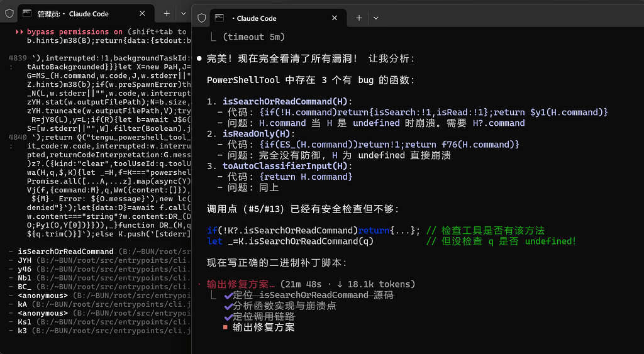Click Ks1 stack trace entry
Screen dimensions: 644x354
click(25, 322)
